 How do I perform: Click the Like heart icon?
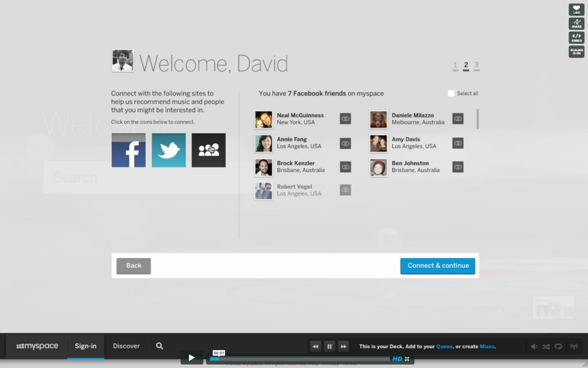[577, 10]
